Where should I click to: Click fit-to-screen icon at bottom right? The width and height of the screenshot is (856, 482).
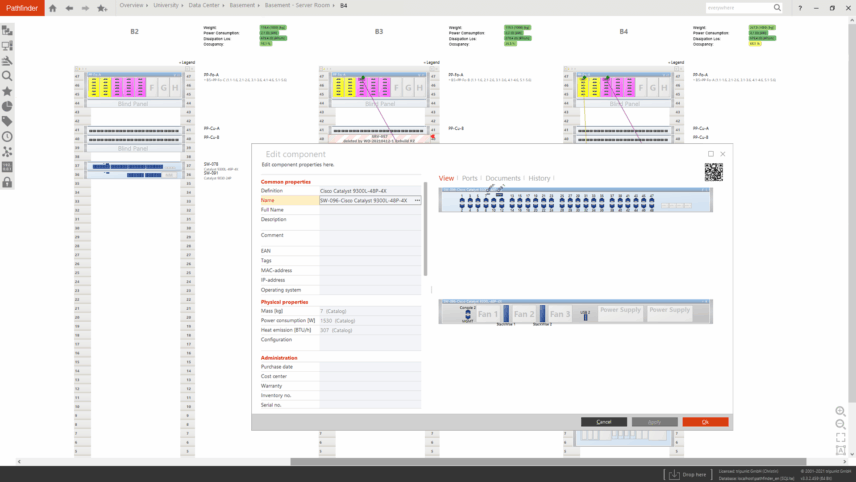(840, 438)
